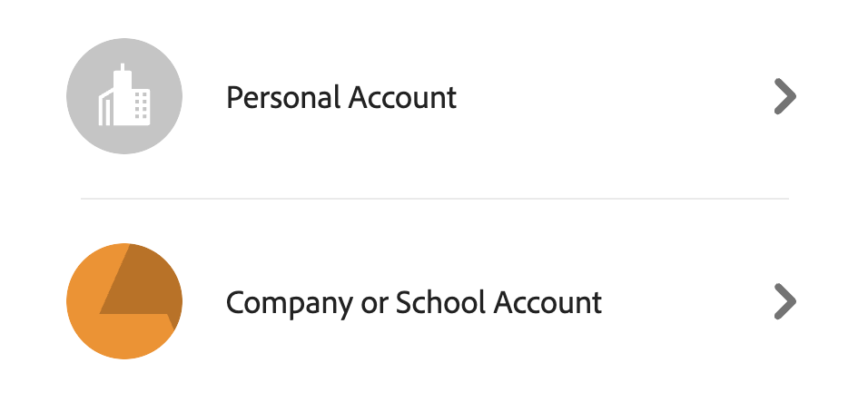
Task: Tap the dark orange wedge in orange circle
Action: point(143,283)
